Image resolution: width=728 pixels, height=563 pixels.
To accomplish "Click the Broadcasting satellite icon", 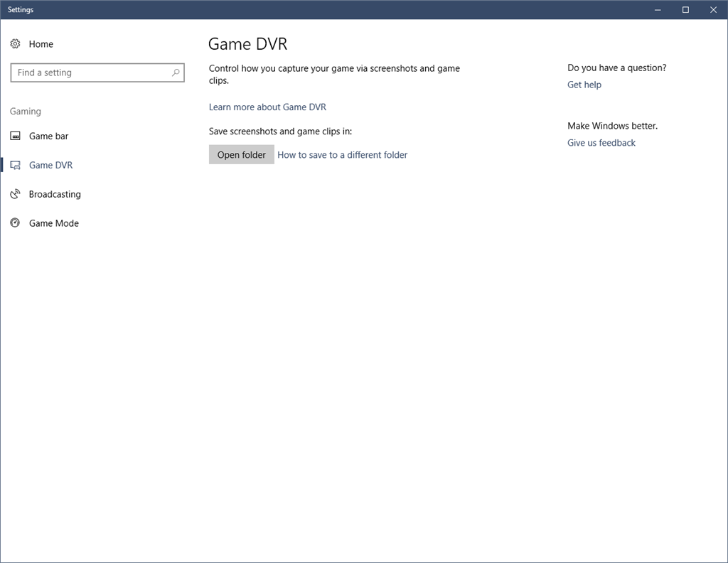I will [x=16, y=194].
